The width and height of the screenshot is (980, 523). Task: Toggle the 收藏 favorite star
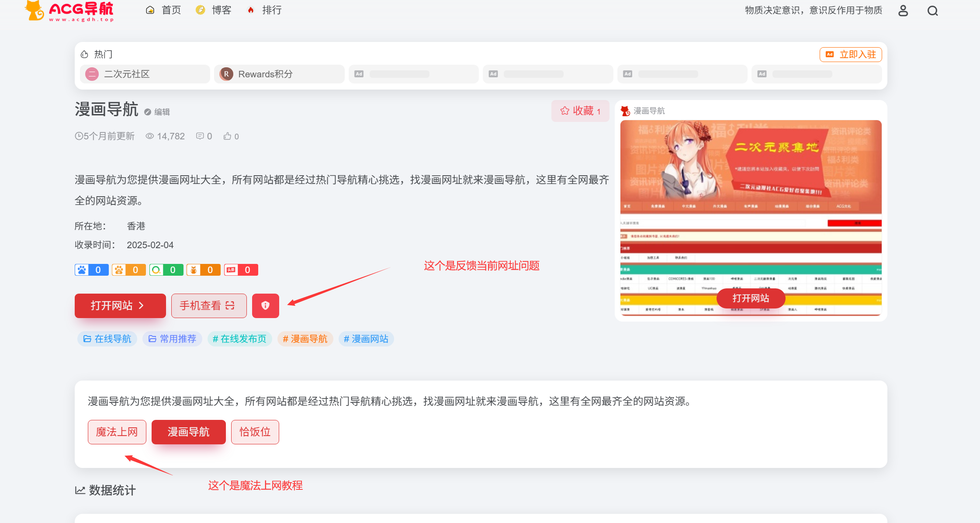(x=580, y=111)
